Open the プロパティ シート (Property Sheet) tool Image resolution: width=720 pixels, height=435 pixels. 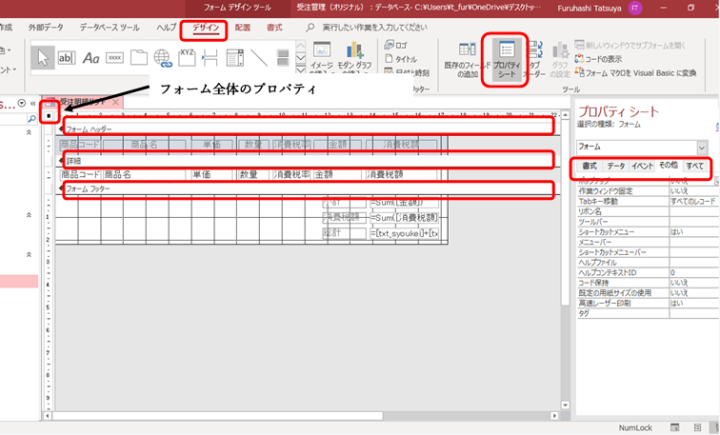coord(505,60)
